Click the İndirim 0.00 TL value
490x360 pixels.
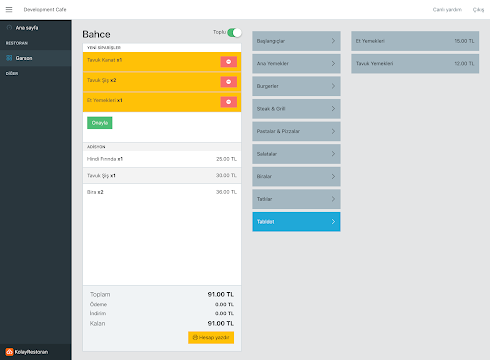[224, 313]
